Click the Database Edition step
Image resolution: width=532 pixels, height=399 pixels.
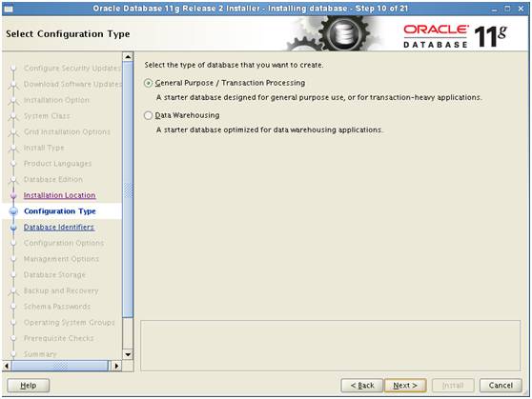(53, 179)
